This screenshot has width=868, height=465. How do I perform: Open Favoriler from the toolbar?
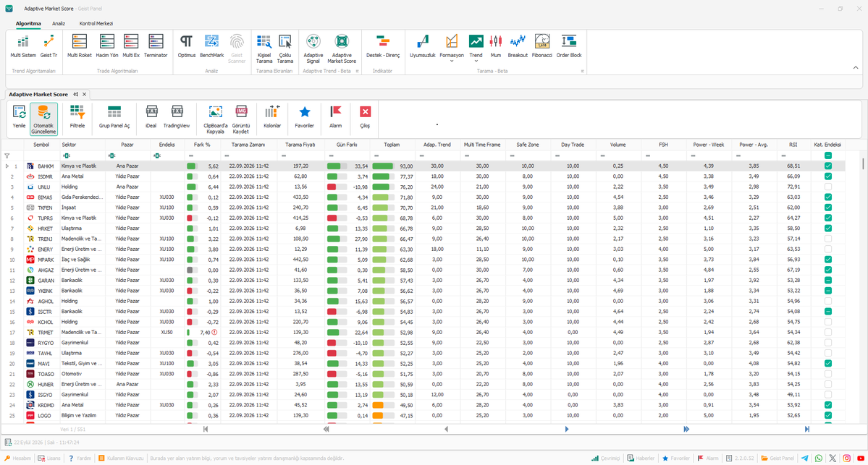pos(305,118)
